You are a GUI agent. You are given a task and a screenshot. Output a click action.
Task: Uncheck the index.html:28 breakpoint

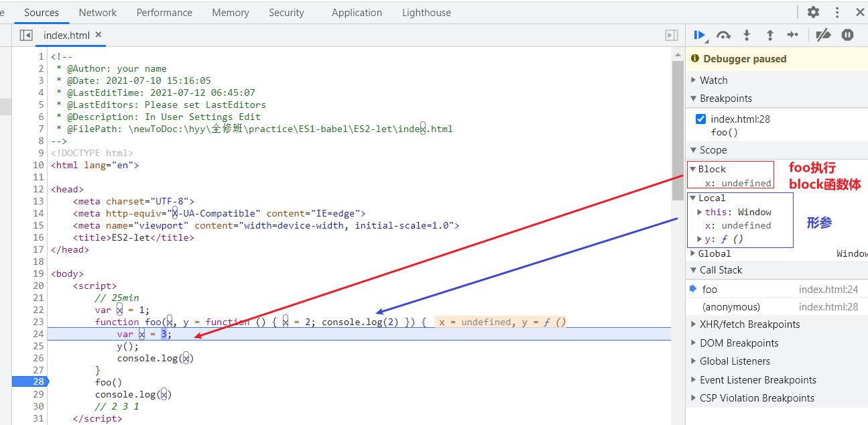click(701, 119)
